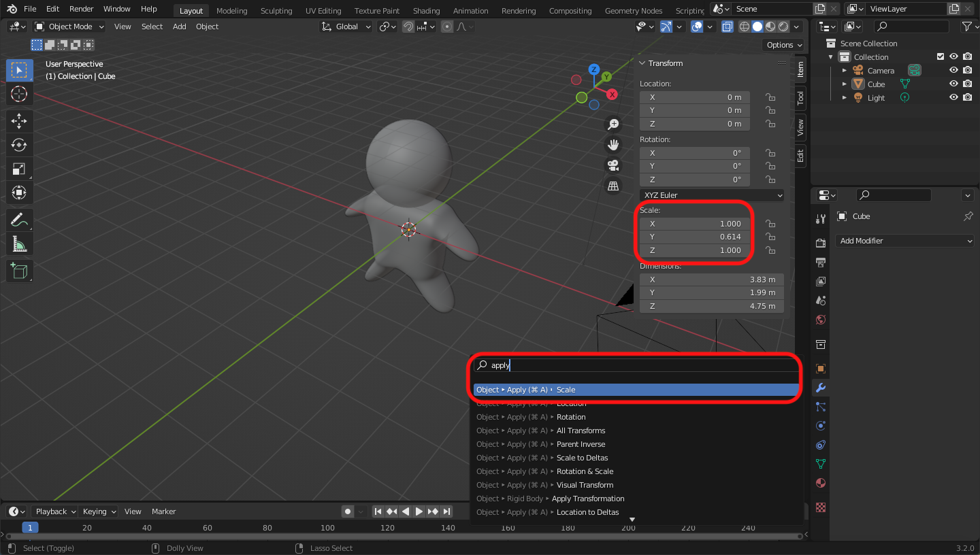
Task: Toggle the camera view icon
Action: [x=613, y=165]
